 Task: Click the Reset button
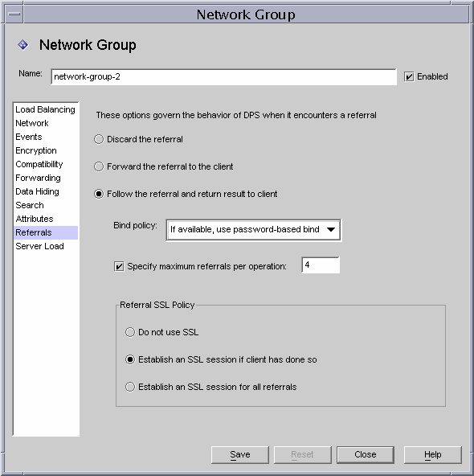pos(302,455)
